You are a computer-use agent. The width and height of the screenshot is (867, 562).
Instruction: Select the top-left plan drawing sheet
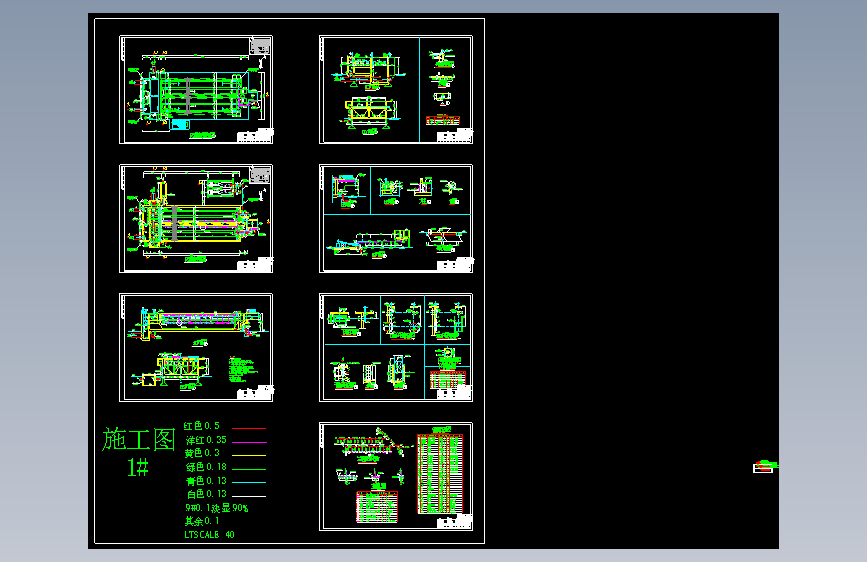point(196,90)
